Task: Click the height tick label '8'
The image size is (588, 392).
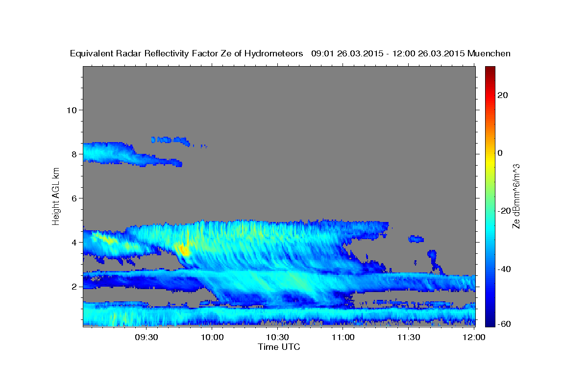Action: tap(74, 154)
